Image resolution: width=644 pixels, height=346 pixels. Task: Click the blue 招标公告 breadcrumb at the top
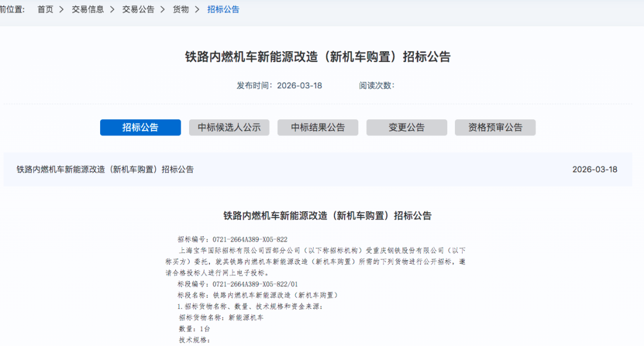tap(223, 10)
